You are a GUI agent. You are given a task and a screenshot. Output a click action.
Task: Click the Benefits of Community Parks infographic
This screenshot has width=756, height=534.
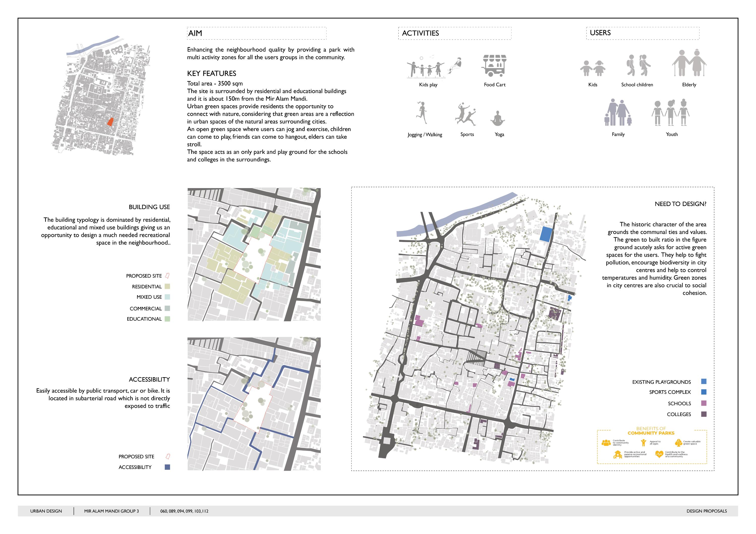point(652,447)
